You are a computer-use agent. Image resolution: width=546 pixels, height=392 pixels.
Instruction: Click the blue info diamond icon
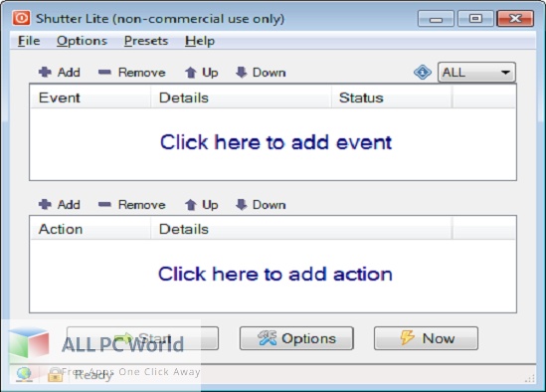pyautogui.click(x=423, y=73)
